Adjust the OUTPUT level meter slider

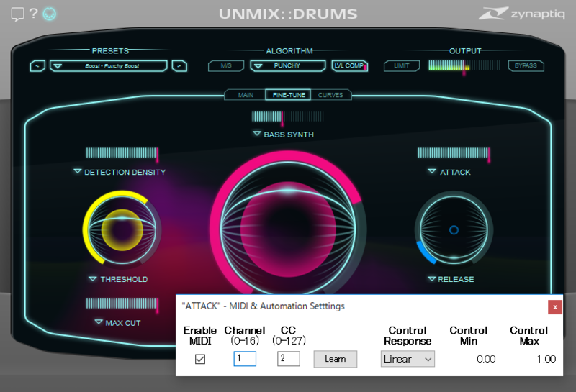pos(464,66)
